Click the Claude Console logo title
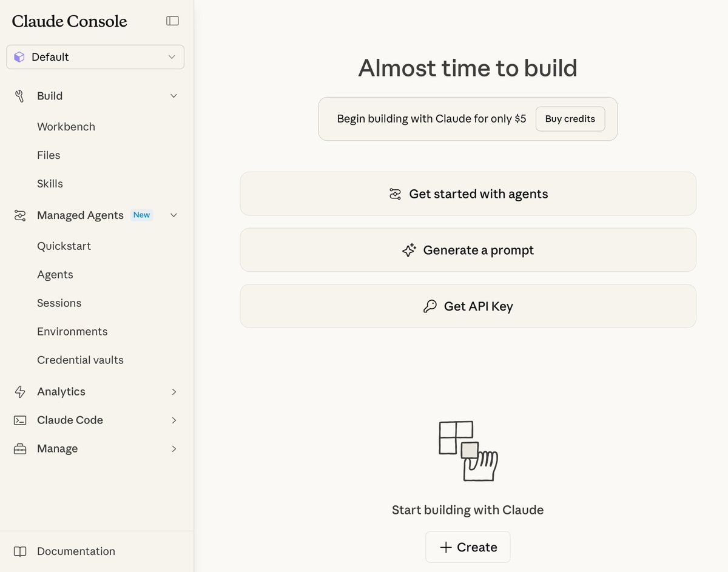 point(69,21)
